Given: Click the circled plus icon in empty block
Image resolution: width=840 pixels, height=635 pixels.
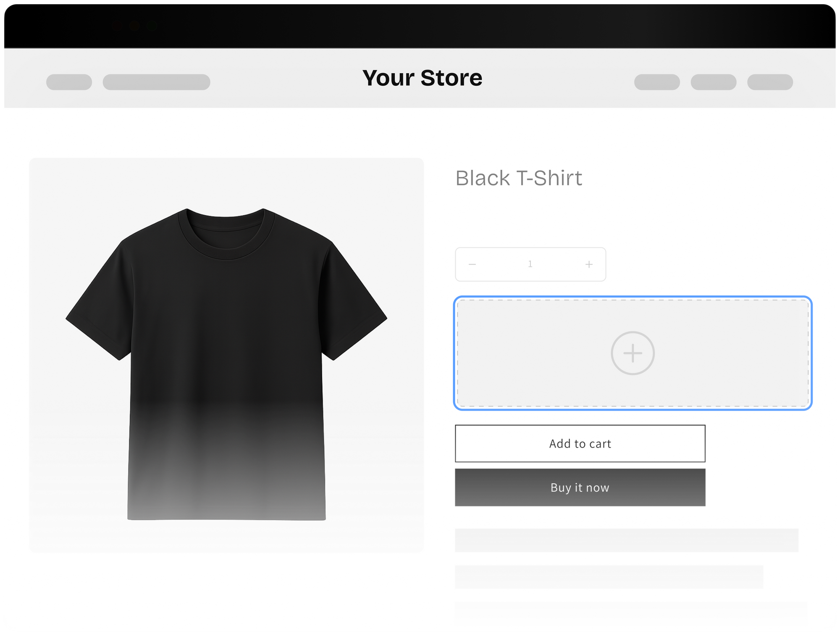Looking at the screenshot, I should pyautogui.click(x=633, y=353).
